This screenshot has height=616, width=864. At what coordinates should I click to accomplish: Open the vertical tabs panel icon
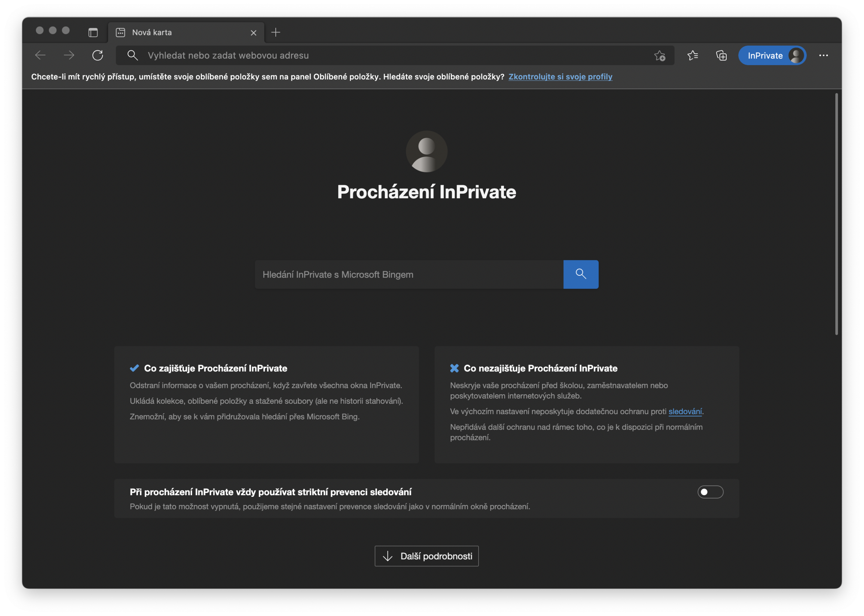[x=93, y=33]
